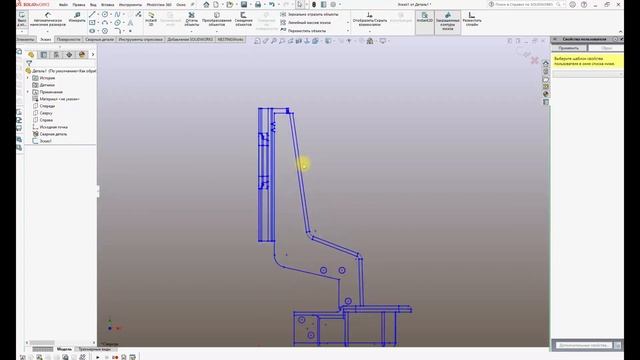Switch to the Сварные детали ribbon tab

(x=100, y=39)
